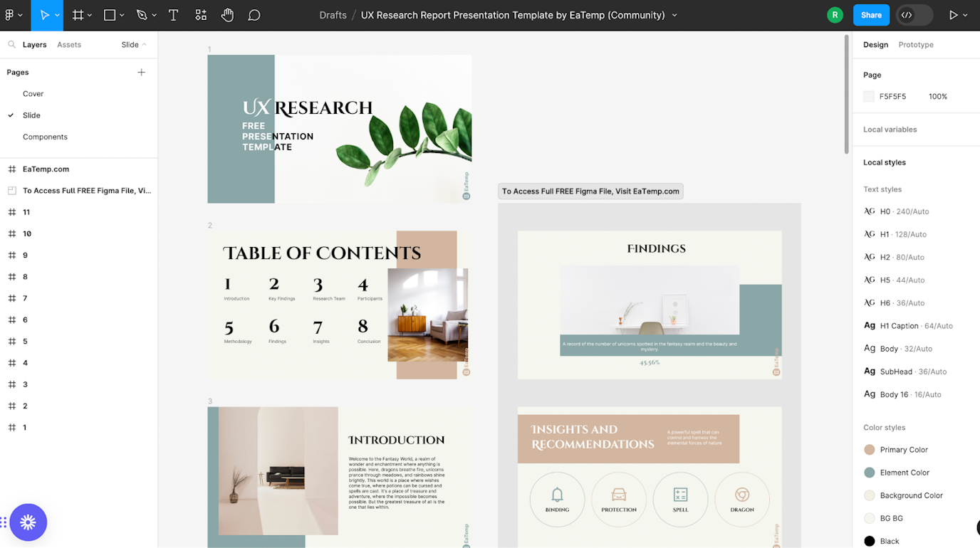The image size is (980, 548).
Task: Open the presentation title dropdown
Action: (x=674, y=14)
